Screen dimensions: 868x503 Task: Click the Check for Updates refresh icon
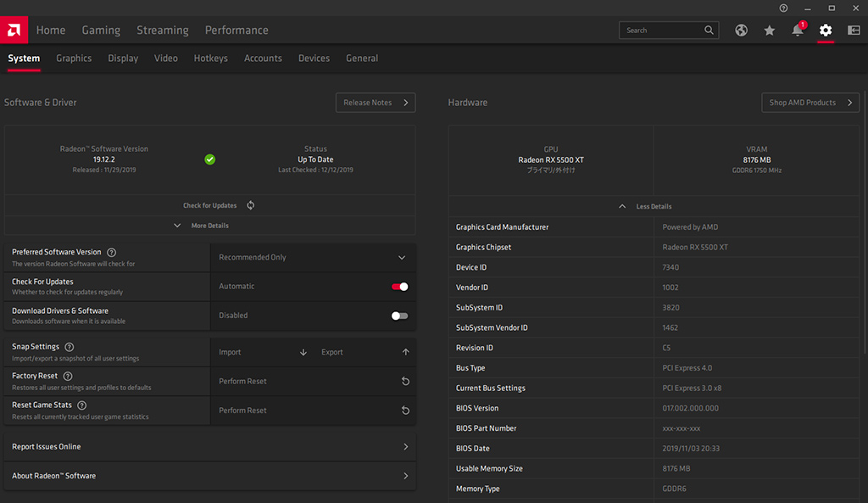click(x=251, y=205)
